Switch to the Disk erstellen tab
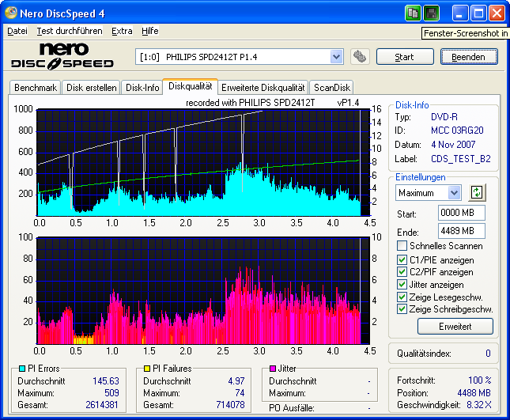 (92, 88)
